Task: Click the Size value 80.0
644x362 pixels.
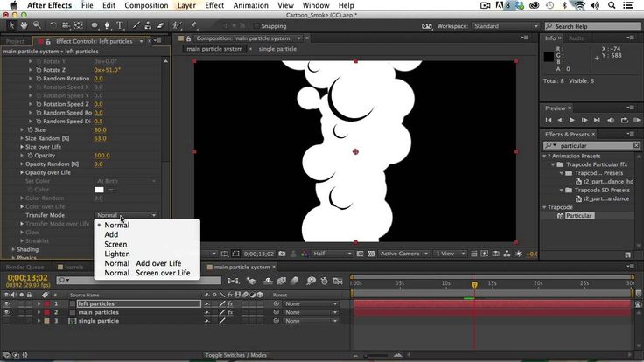Action: point(100,129)
